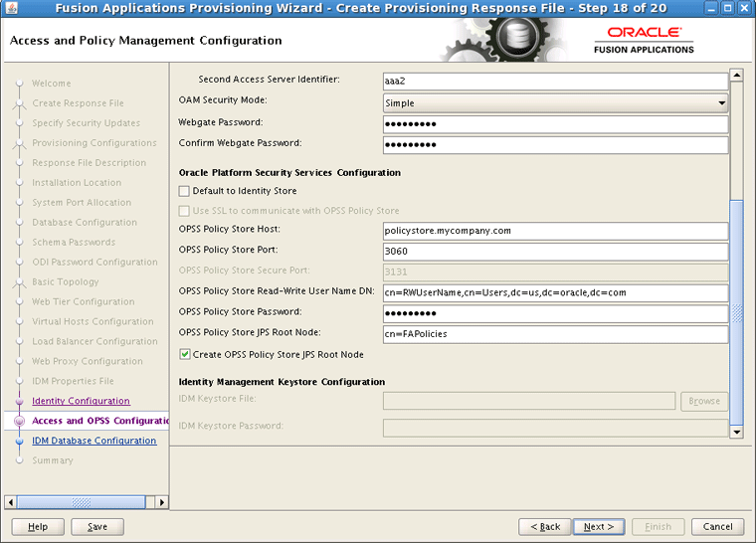This screenshot has width=756, height=543.
Task: Click right arrow of sidebar horizontal scrollbar
Action: (162, 502)
